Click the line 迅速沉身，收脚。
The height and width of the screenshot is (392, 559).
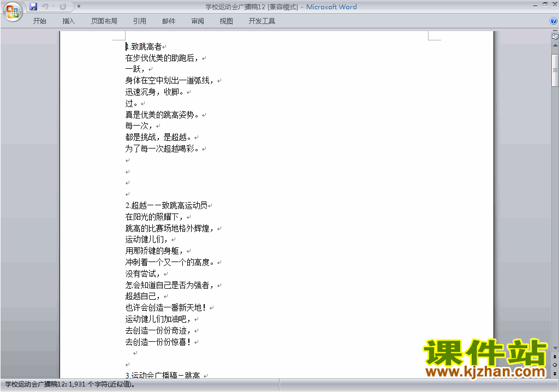click(154, 92)
